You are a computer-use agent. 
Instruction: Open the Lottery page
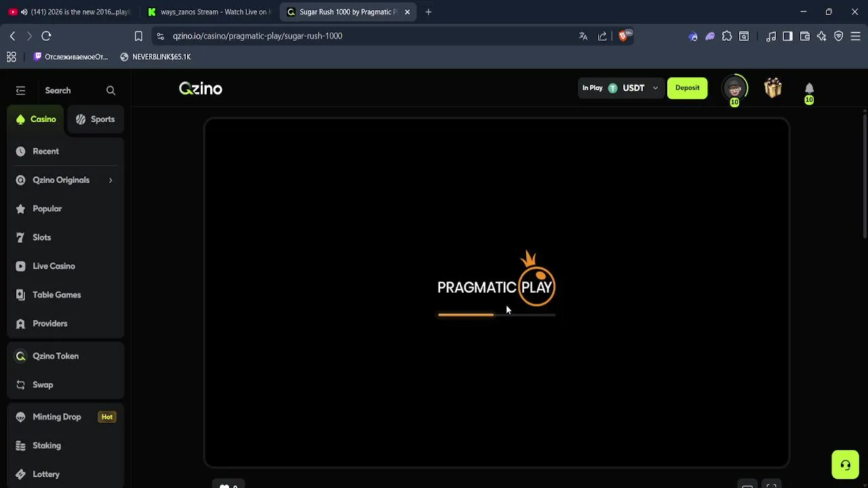[x=66, y=474]
